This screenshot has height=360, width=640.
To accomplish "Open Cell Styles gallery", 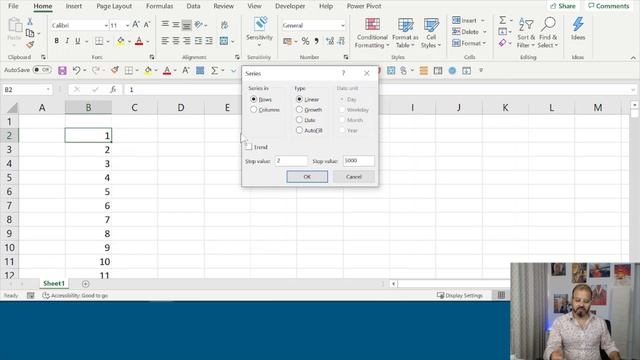I will pyautogui.click(x=431, y=33).
